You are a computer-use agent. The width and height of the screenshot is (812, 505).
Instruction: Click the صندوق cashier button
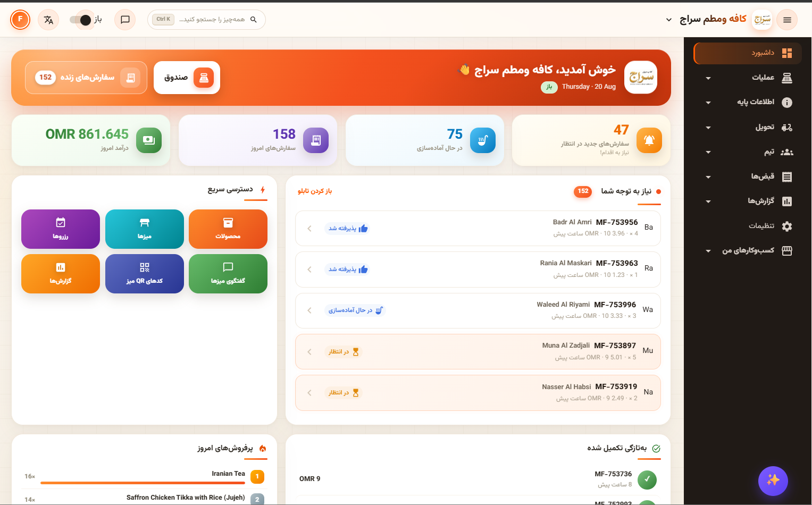(187, 78)
